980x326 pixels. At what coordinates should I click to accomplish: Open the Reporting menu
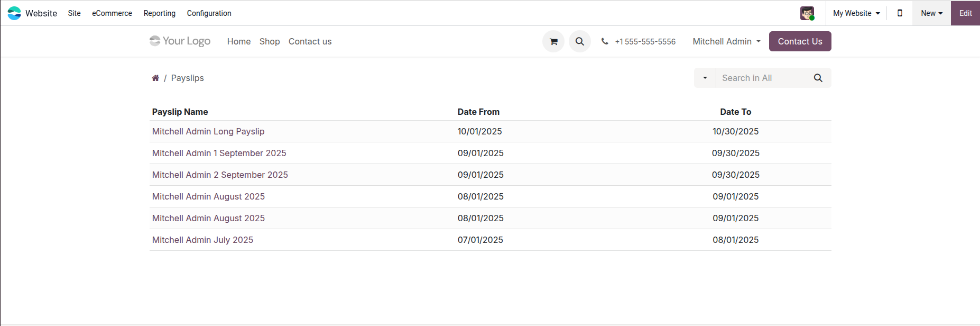[160, 13]
